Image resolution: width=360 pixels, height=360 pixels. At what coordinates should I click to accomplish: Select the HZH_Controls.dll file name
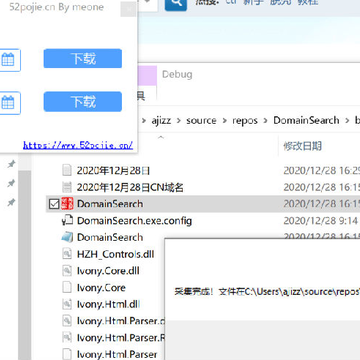[x=115, y=254]
